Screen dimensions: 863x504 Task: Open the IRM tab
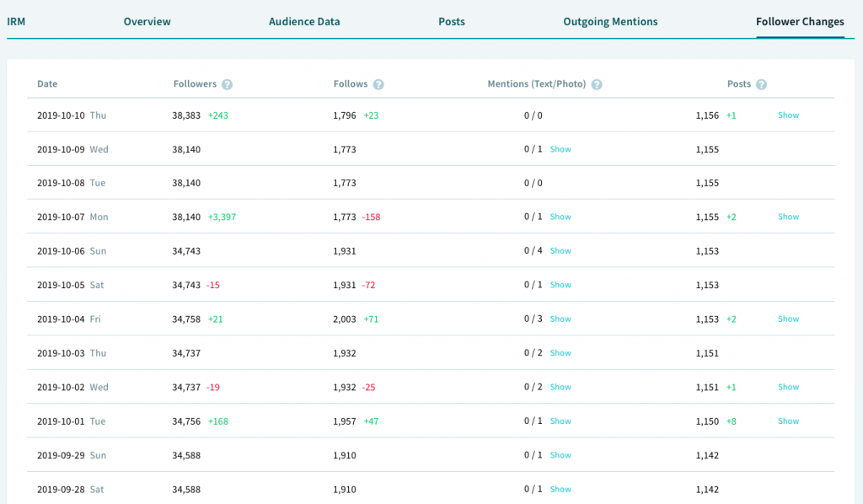click(x=17, y=22)
